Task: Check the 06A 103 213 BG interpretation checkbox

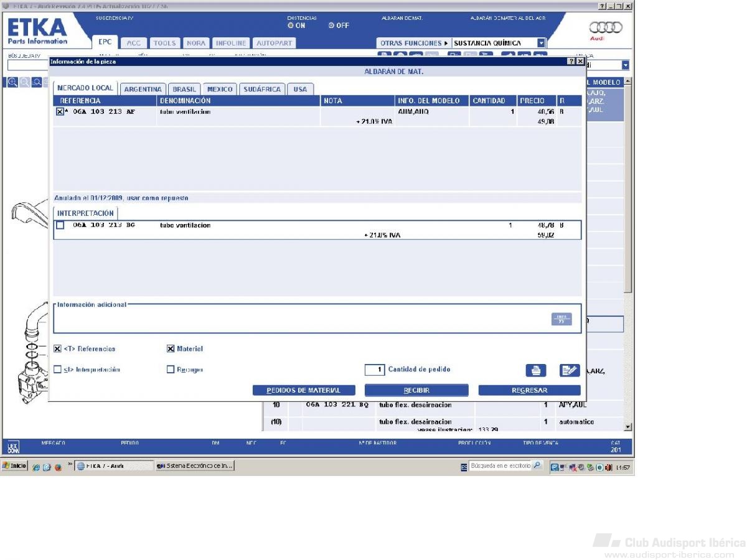Action: (60, 225)
